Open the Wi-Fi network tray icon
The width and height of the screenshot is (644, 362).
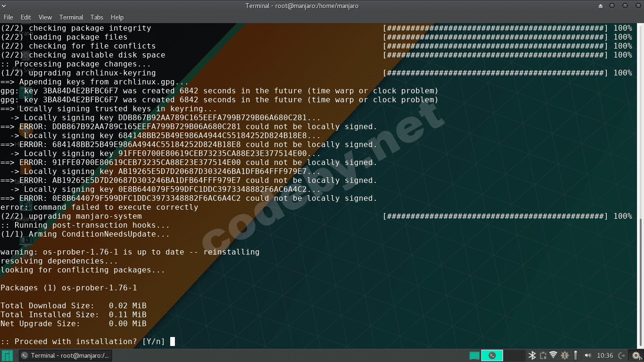click(x=553, y=355)
